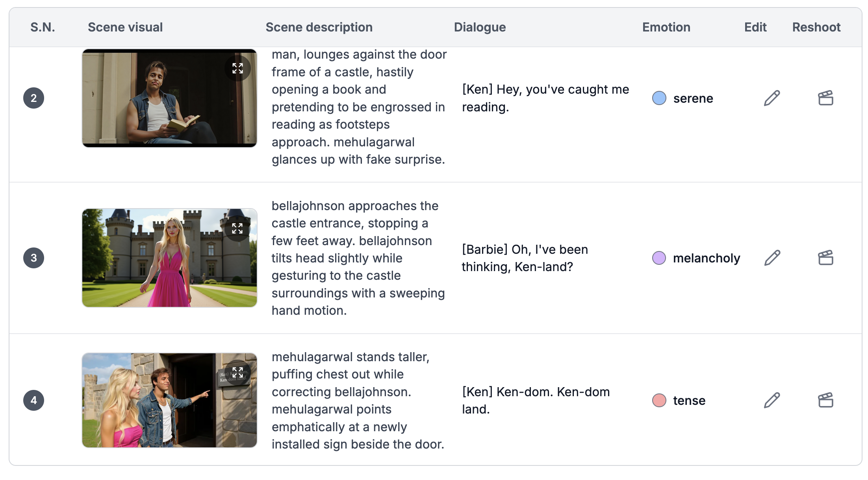Image resolution: width=868 pixels, height=480 pixels.
Task: Reshoot scene 2 with the clapperboard icon
Action: (x=825, y=98)
